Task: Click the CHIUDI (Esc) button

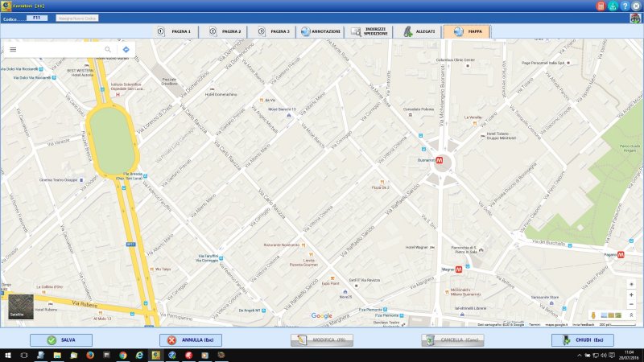Action: tap(583, 339)
